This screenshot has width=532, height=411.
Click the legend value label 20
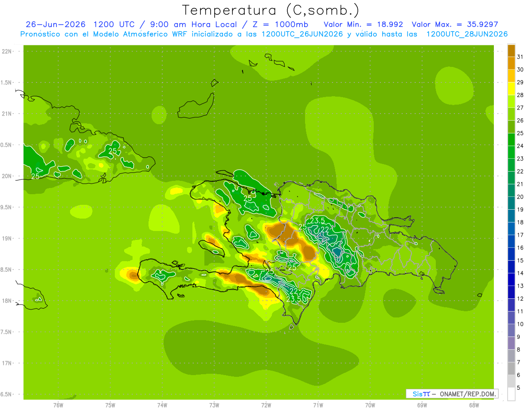tap(520, 197)
